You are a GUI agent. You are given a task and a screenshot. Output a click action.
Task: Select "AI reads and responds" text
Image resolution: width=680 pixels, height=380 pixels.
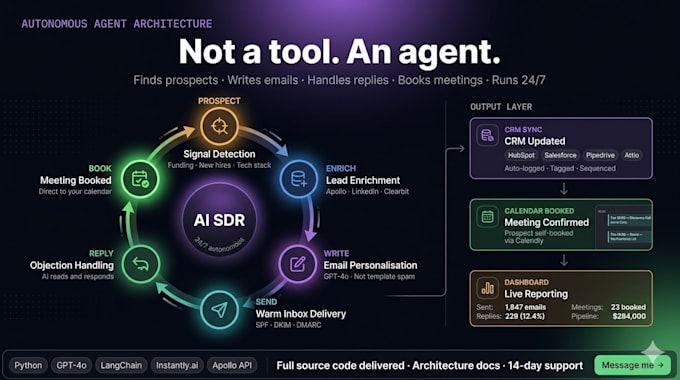[x=78, y=276]
